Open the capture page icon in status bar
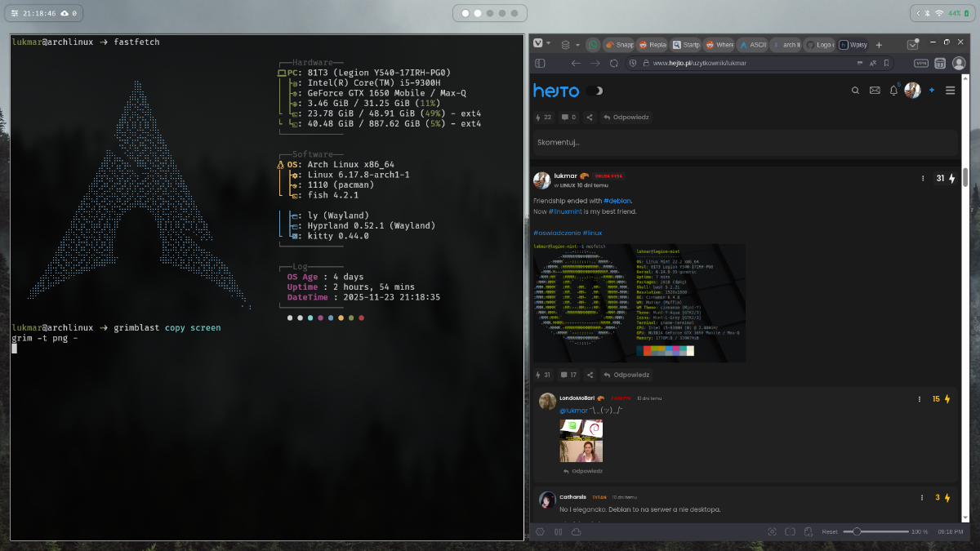980x551 pixels. (772, 531)
